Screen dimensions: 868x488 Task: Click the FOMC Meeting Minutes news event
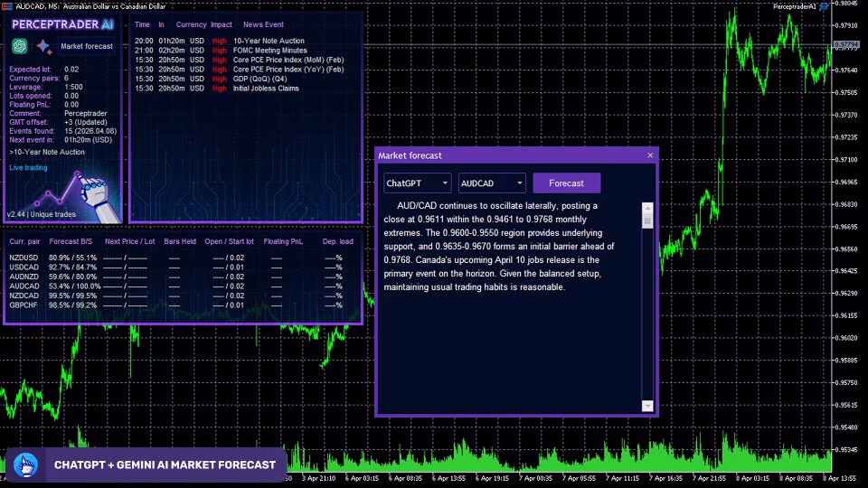[269, 51]
